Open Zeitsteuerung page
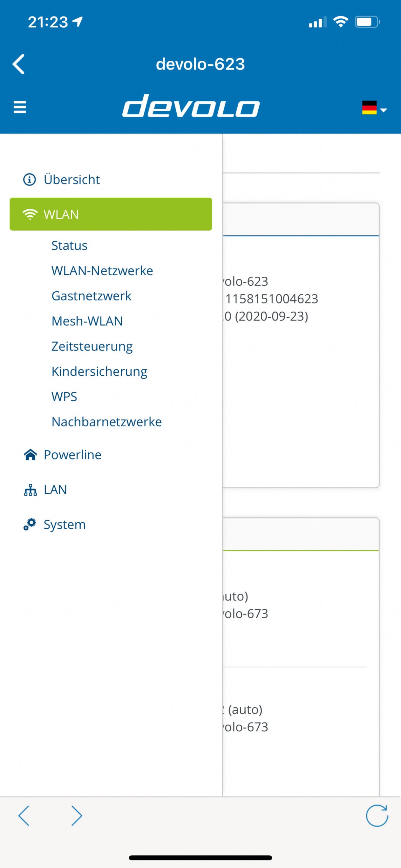This screenshot has height=868, width=401. pyautogui.click(x=92, y=346)
